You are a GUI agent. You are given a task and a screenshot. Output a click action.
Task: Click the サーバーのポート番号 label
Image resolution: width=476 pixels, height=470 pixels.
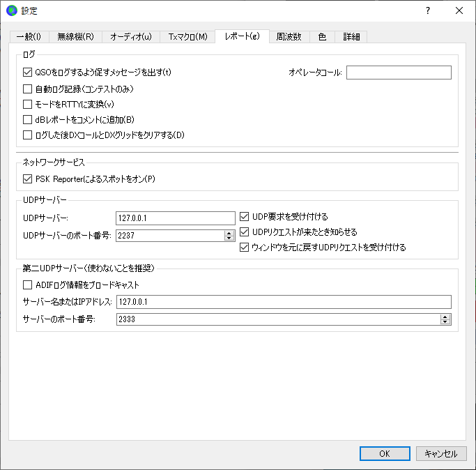(x=59, y=319)
